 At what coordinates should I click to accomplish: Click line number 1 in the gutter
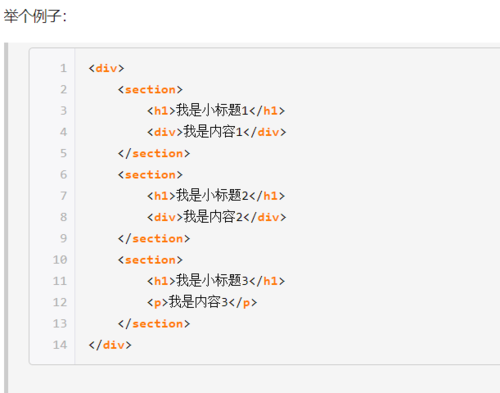point(63,68)
